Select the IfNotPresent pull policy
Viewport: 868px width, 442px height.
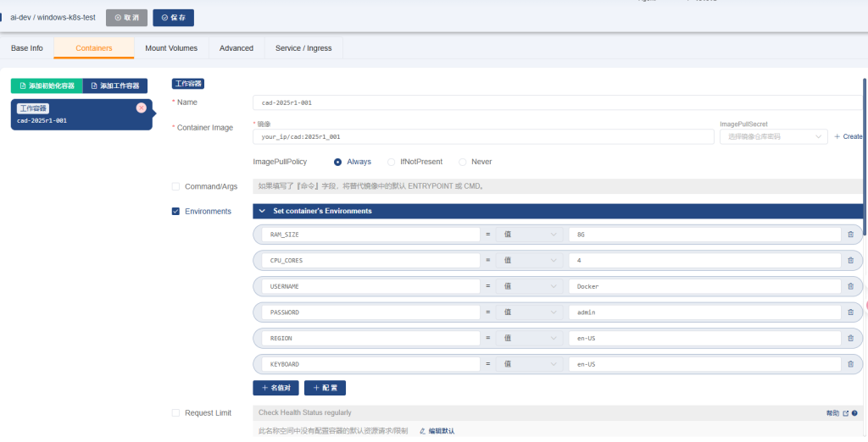pos(391,162)
